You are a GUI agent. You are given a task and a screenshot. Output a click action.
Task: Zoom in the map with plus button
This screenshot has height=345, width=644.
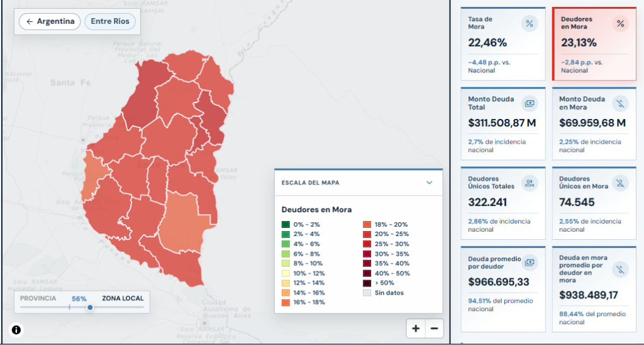(416, 329)
